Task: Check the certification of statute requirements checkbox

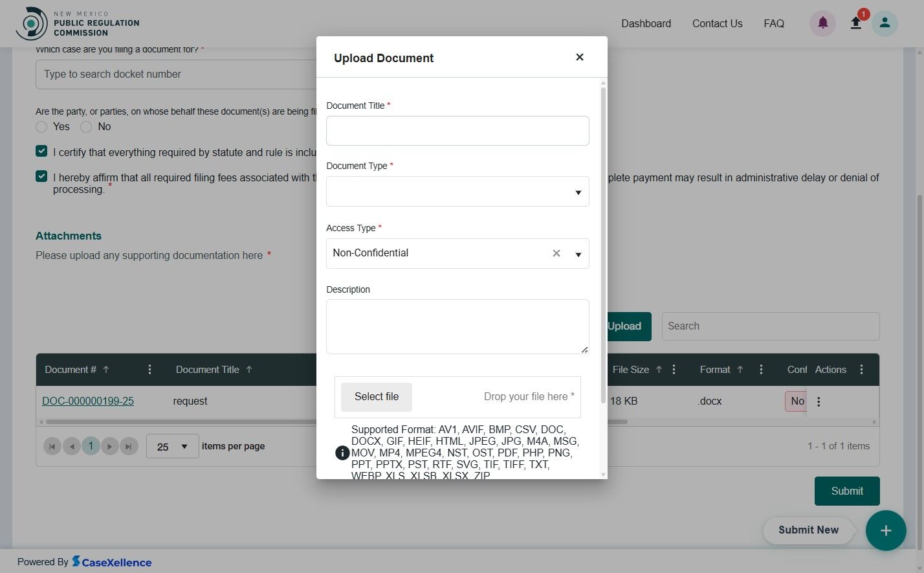Action: (x=41, y=150)
